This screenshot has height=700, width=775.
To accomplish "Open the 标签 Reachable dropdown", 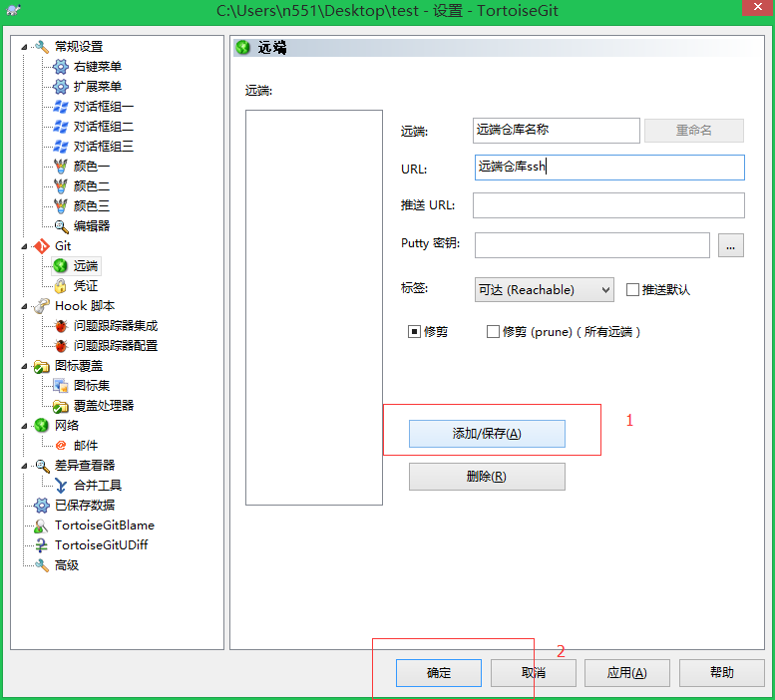I will pos(544,290).
